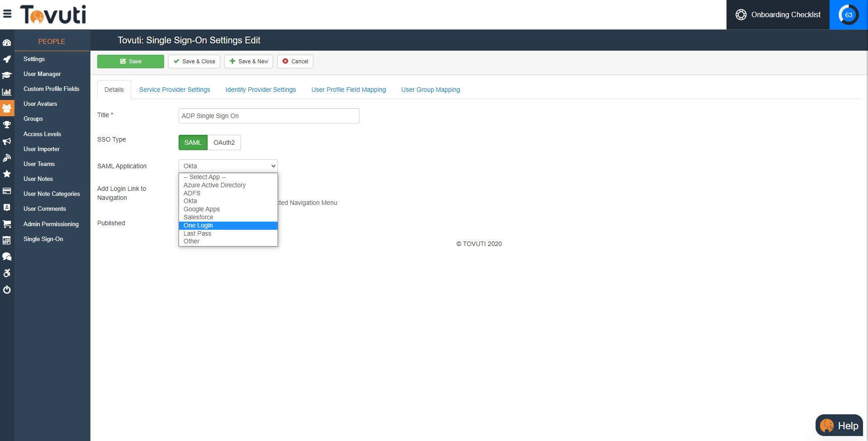The image size is (868, 441).
Task: Choose Azure Active Directory from the list
Action: [x=228, y=185]
